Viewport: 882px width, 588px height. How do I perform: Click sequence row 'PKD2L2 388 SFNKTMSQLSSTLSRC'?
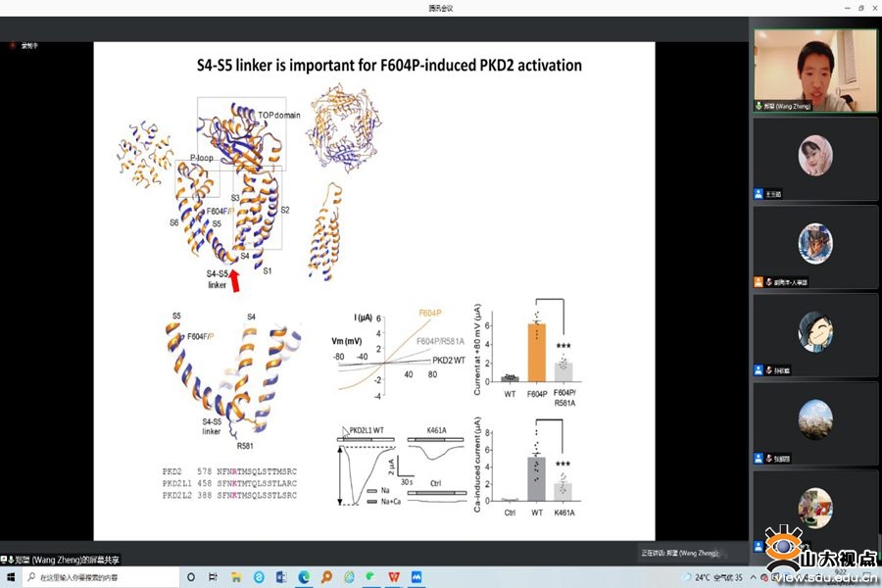tap(229, 495)
